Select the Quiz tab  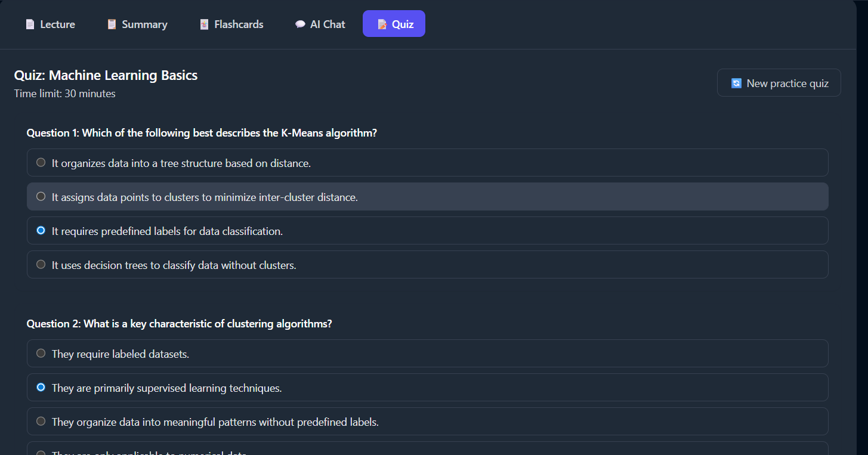(394, 23)
